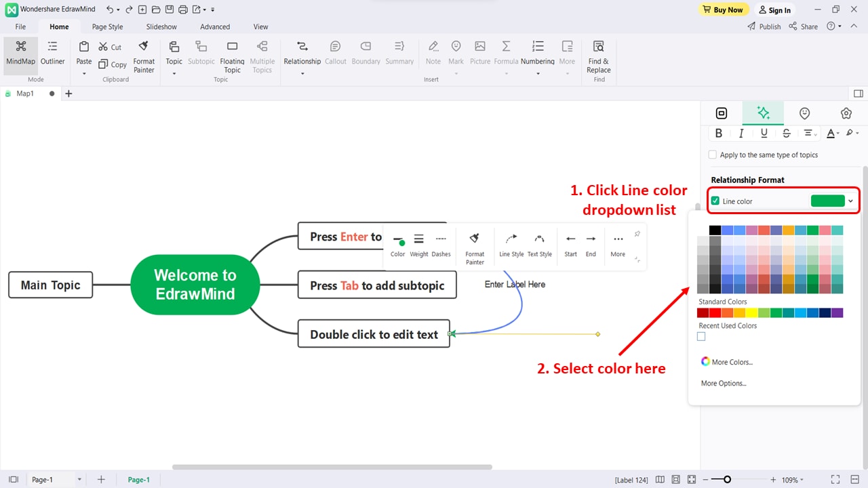The image size is (868, 488).
Task: Open the View tab
Action: 260,26
